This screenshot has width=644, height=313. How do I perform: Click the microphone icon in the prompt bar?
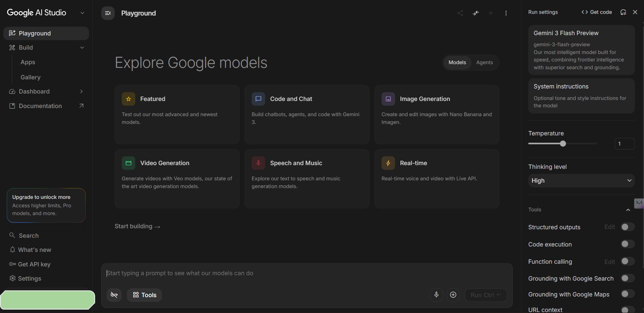click(436, 295)
